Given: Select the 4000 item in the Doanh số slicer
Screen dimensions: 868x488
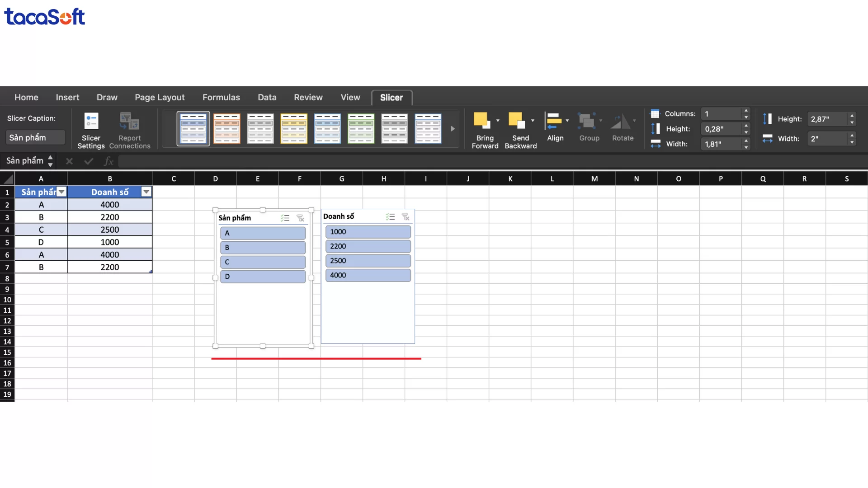Looking at the screenshot, I should coord(368,275).
